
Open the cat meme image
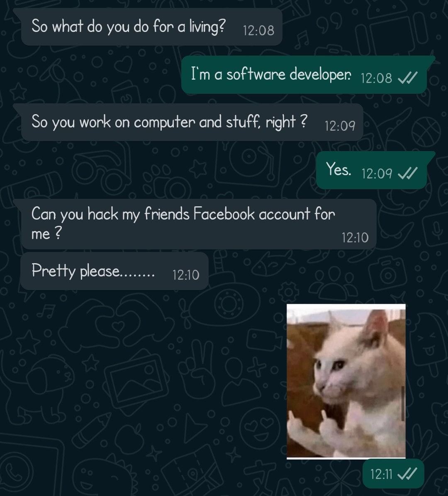click(346, 381)
